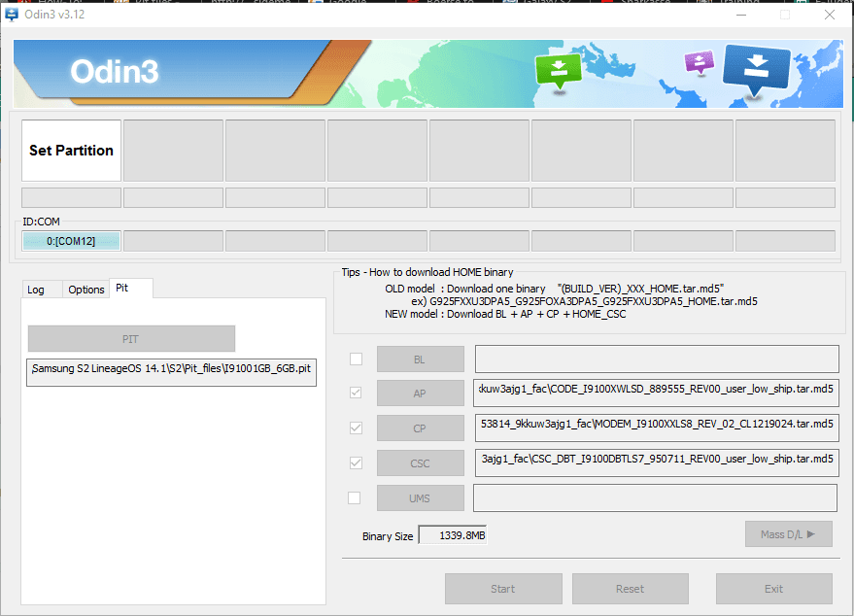Open the Mass D/L option
Viewport: 854px width, 616px height.
789,534
